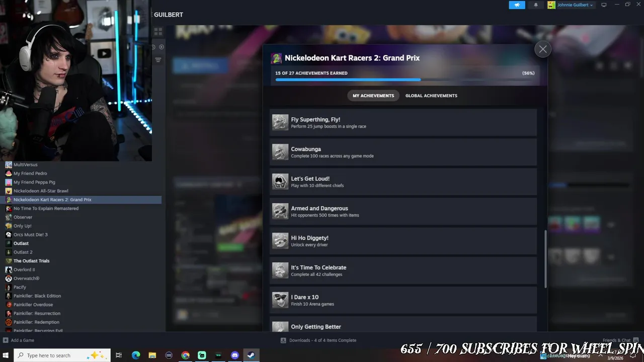Open the notifications bell
Viewport: 644px width, 362px height.
tap(536, 5)
